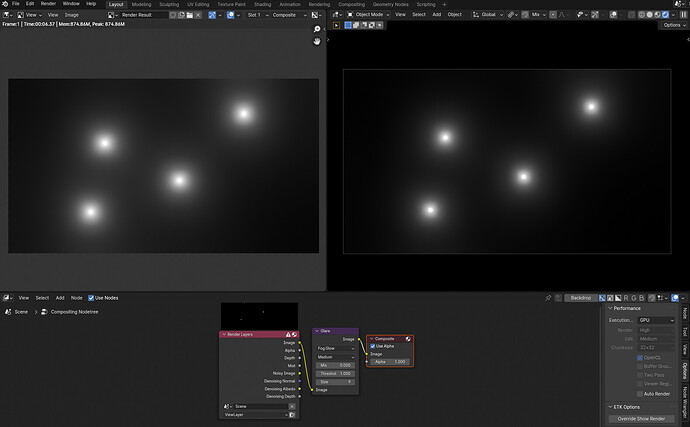Adjust the Threshold slider on Glare node
The image size is (690, 427).
[x=335, y=373]
